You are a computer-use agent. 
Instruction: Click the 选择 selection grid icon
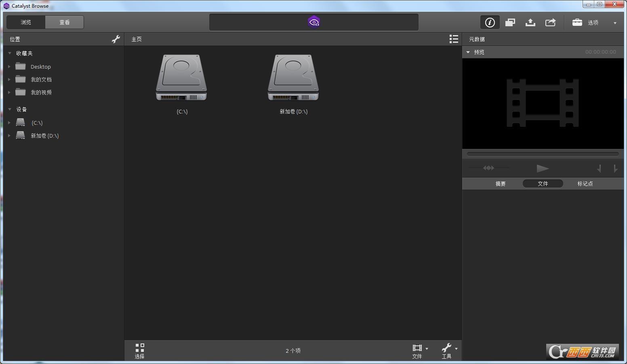[140, 351]
